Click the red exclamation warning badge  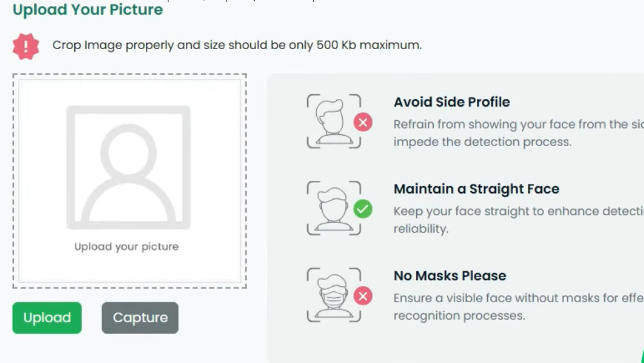[x=26, y=46]
